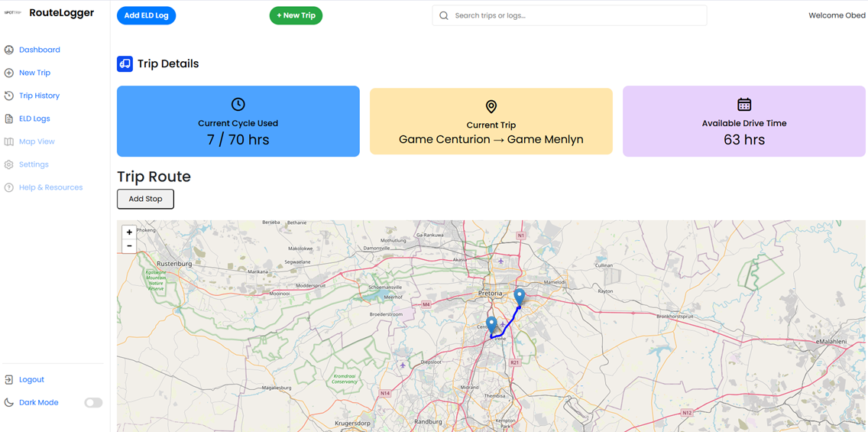Image resolution: width=868 pixels, height=432 pixels.
Task: Click the 63 hrs value
Action: click(x=744, y=140)
